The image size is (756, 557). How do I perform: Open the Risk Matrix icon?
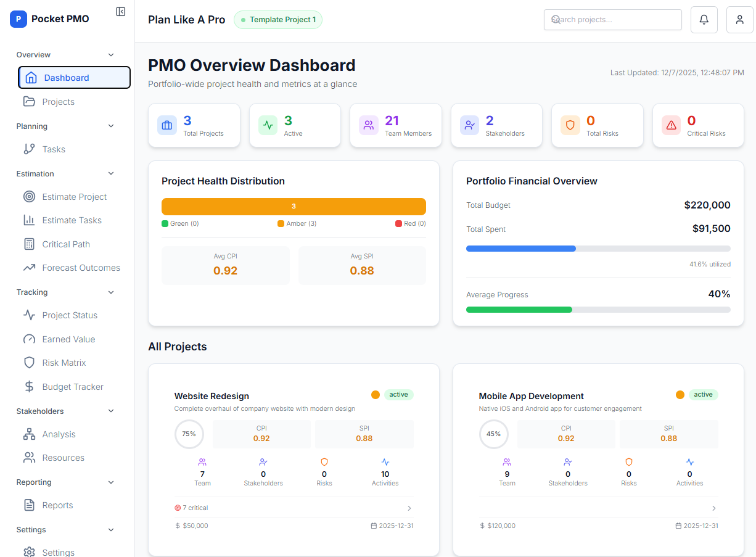click(31, 363)
